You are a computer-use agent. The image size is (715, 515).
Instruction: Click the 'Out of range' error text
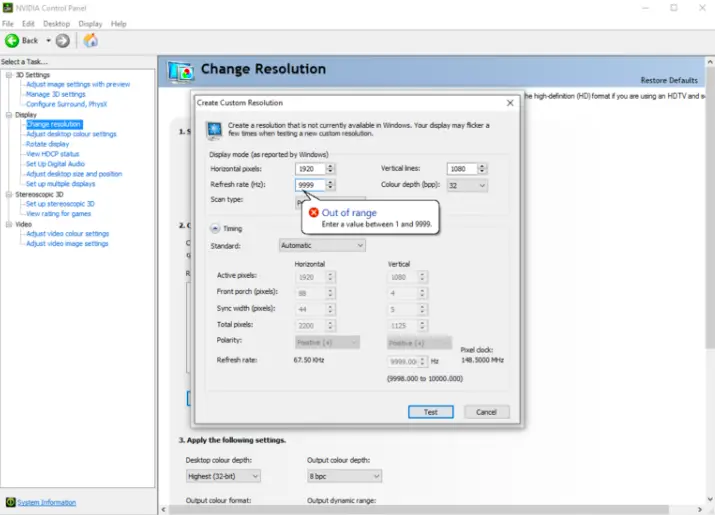point(349,213)
